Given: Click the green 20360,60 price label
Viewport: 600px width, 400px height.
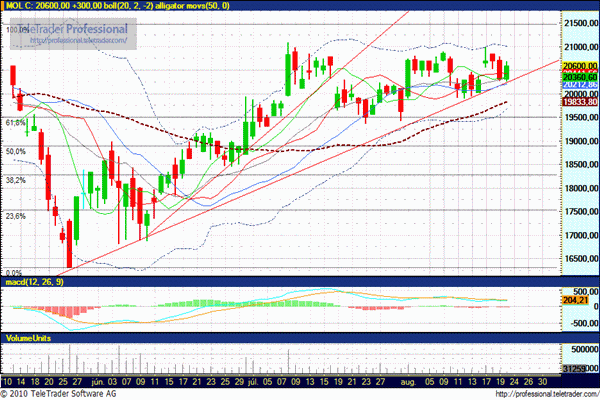Looking at the screenshot, I should [580, 77].
